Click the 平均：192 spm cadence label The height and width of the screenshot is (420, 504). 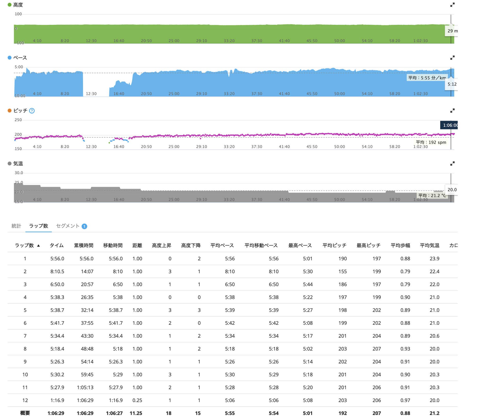click(x=431, y=142)
